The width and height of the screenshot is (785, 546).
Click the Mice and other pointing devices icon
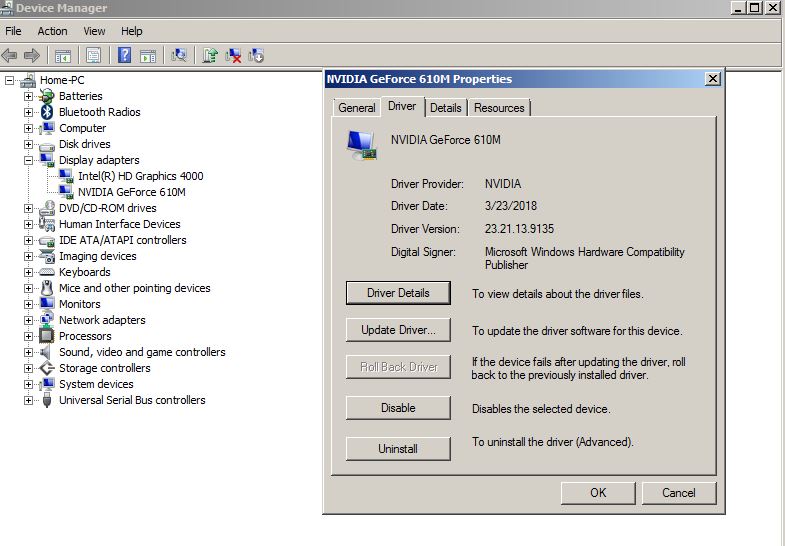pyautogui.click(x=47, y=288)
